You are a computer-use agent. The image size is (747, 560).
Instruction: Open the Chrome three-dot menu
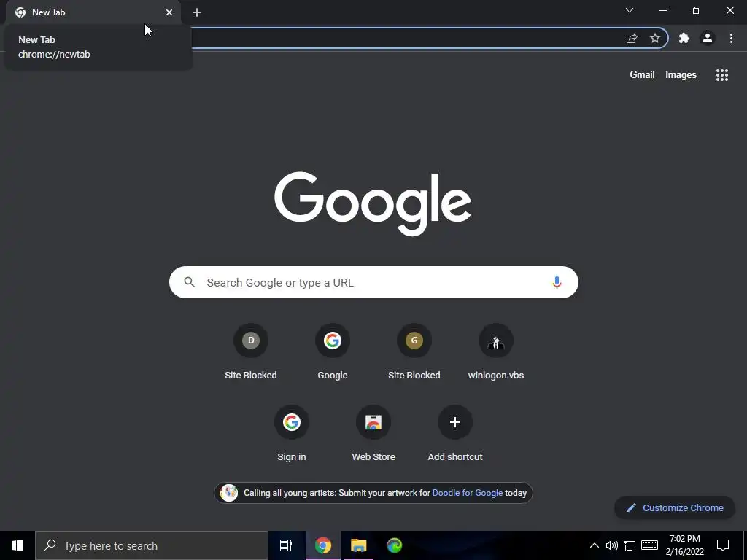click(731, 38)
